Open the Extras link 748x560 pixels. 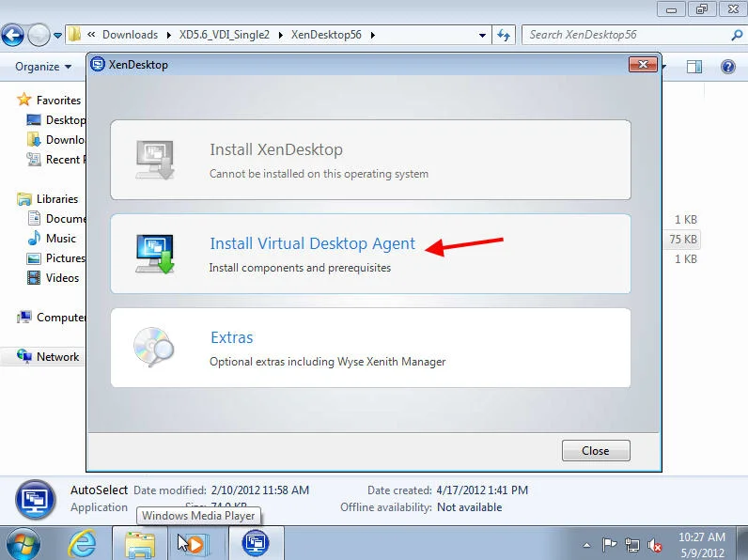click(232, 337)
